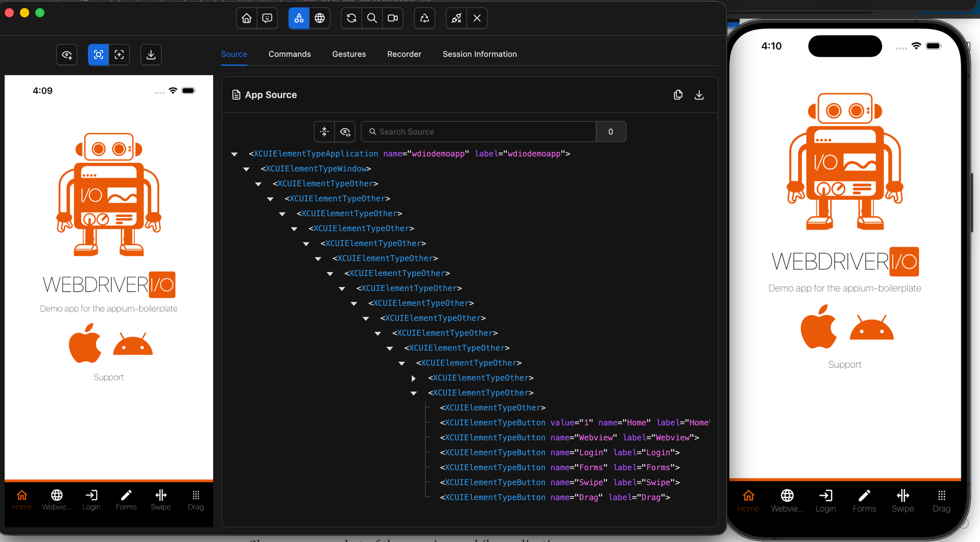
Task: Tap Swipe tab in the iPhone simulator
Action: [x=903, y=501]
